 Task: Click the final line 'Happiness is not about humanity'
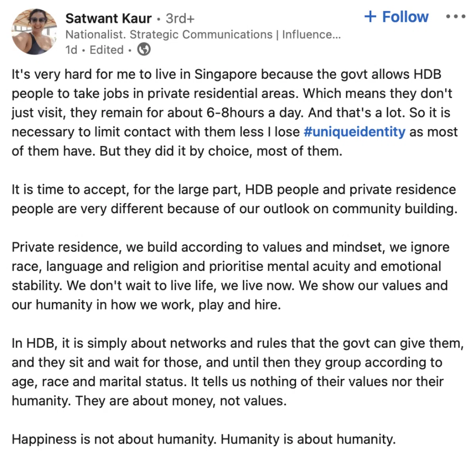click(x=203, y=439)
